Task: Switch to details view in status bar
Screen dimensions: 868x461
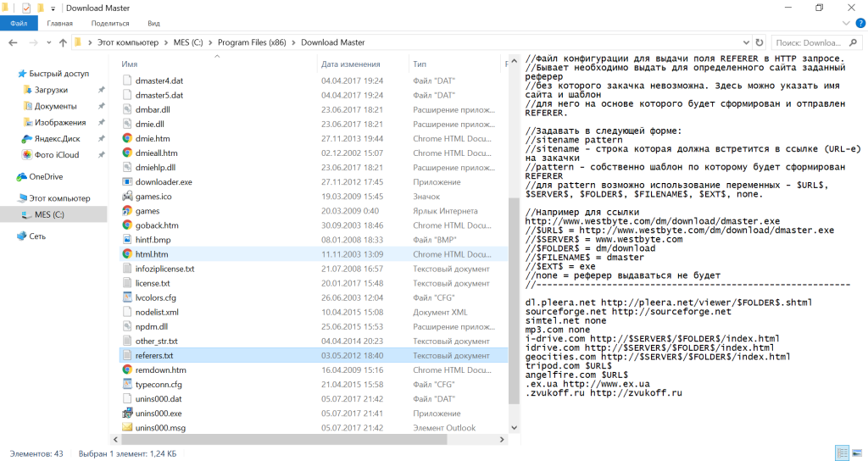Action: coord(841,453)
